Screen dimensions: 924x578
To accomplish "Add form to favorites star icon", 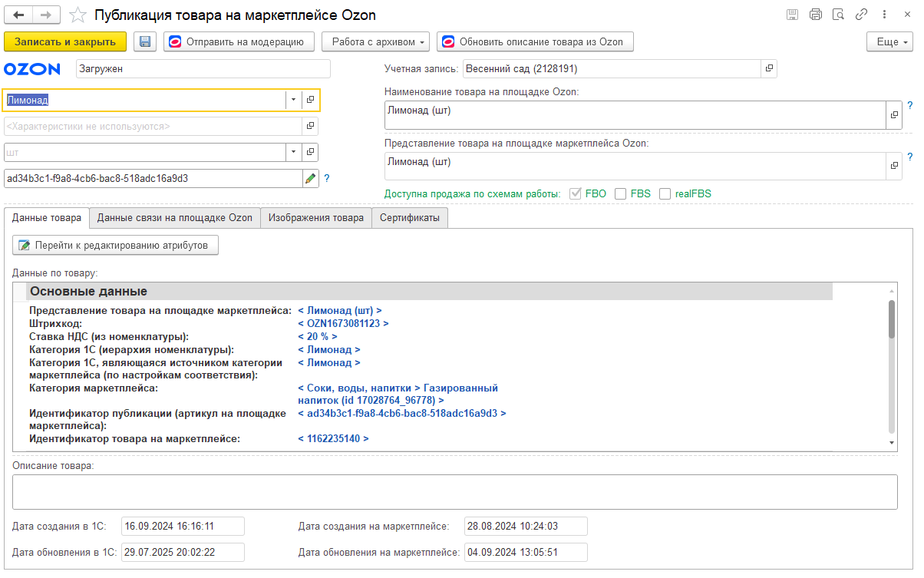I will (x=77, y=15).
